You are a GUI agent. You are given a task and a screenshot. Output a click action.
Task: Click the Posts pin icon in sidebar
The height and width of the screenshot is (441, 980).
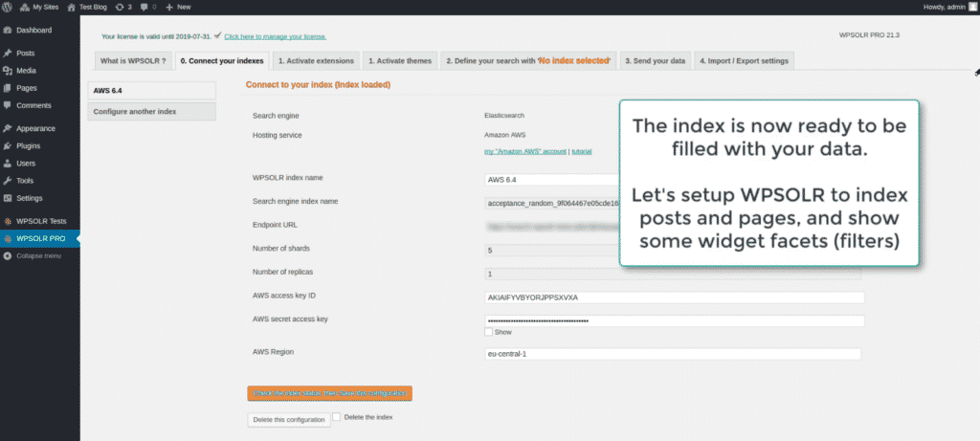(8, 54)
